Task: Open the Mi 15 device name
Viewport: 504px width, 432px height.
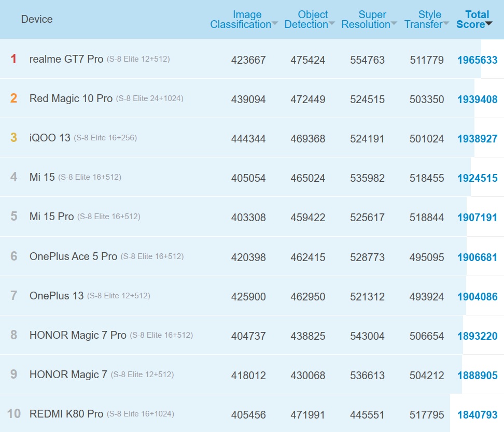Action: pos(42,177)
